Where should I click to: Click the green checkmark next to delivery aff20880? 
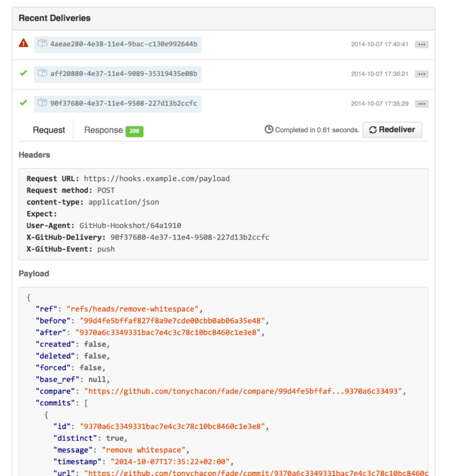tap(23, 74)
